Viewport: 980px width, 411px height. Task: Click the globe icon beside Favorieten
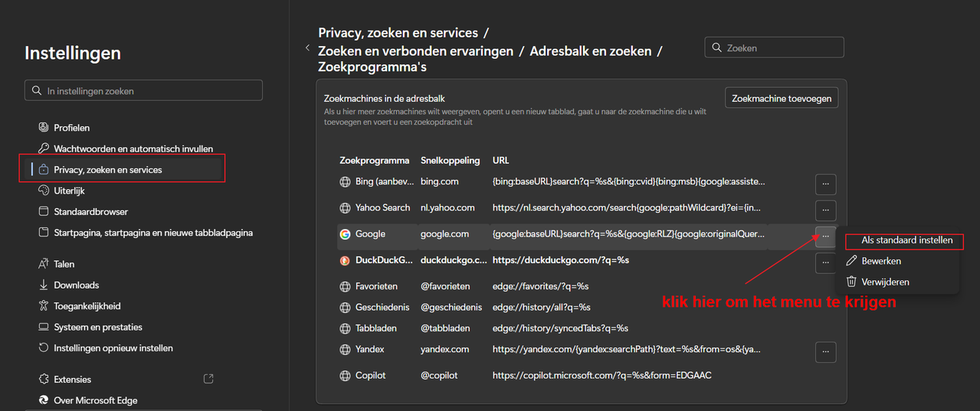[x=345, y=286]
